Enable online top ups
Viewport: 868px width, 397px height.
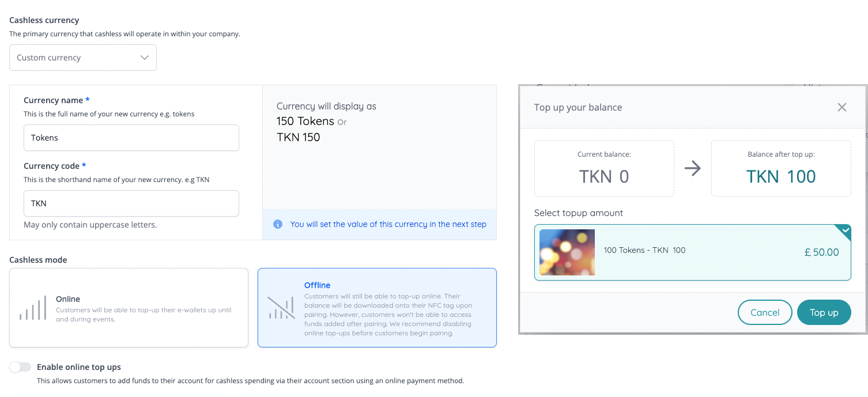pyautogui.click(x=20, y=366)
